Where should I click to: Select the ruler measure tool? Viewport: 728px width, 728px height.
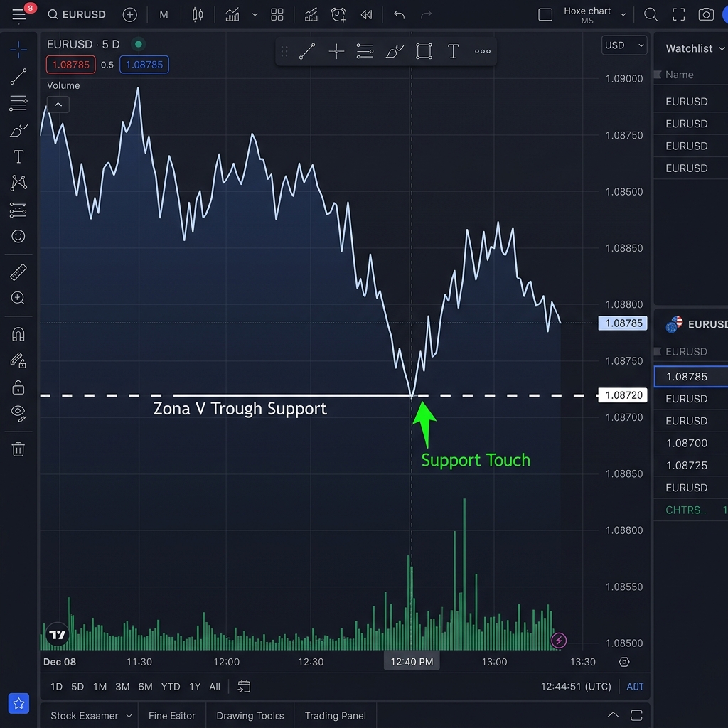tap(18, 272)
